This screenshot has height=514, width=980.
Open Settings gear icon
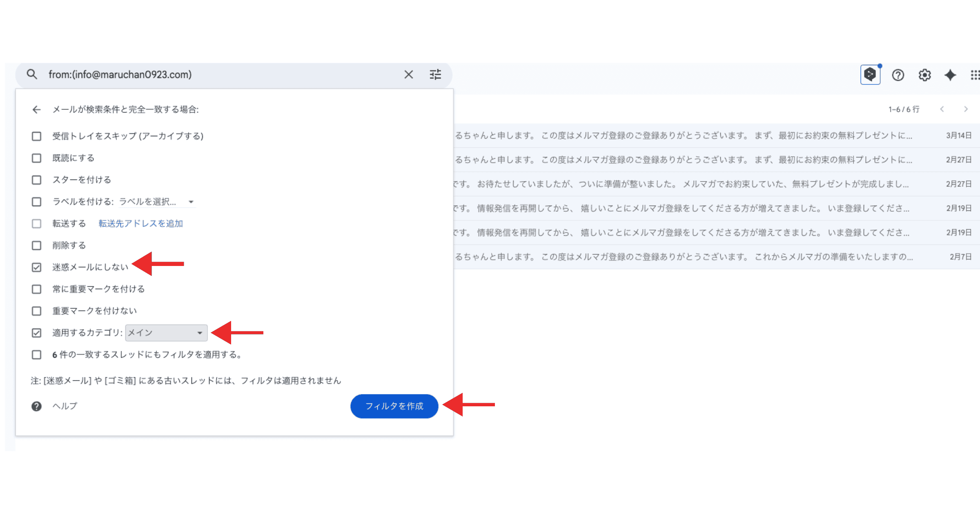point(924,75)
